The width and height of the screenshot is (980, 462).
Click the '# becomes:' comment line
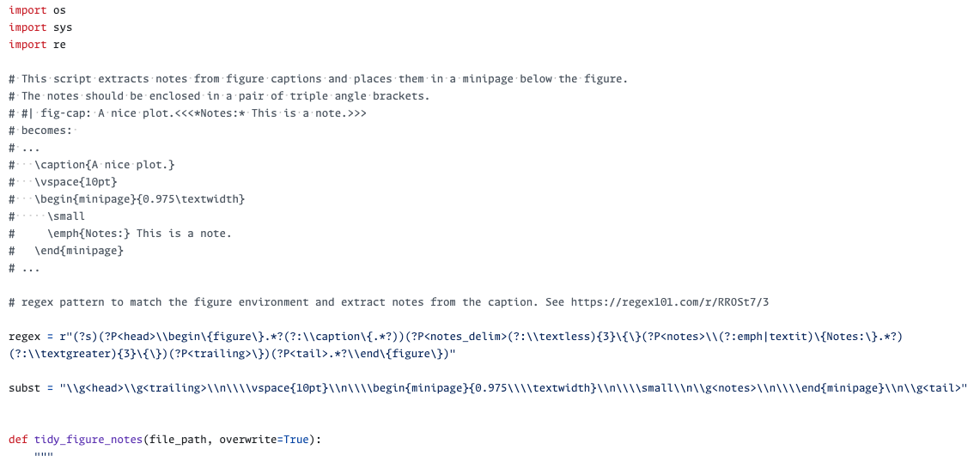click(x=40, y=131)
